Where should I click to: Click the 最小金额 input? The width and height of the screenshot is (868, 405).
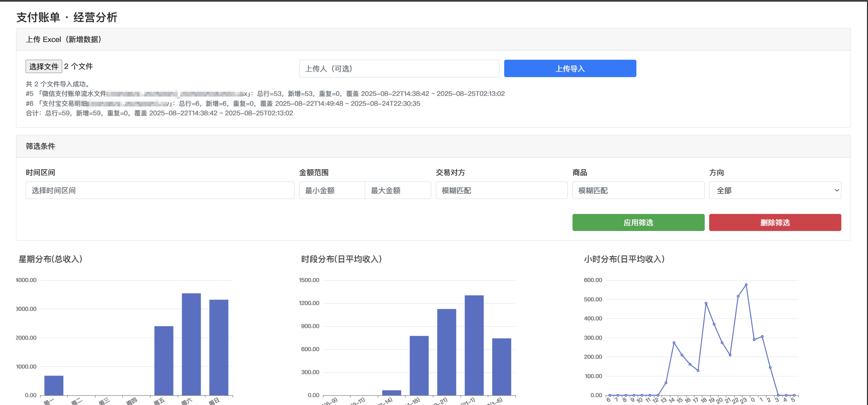coord(332,190)
